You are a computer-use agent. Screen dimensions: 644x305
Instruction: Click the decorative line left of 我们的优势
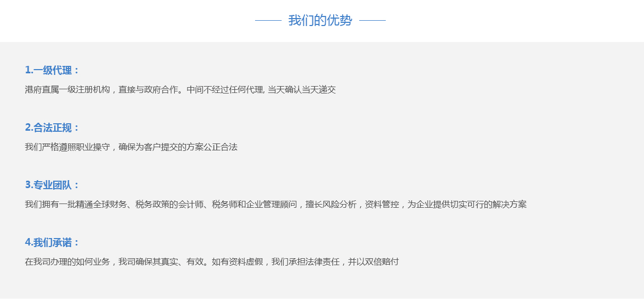click(268, 21)
